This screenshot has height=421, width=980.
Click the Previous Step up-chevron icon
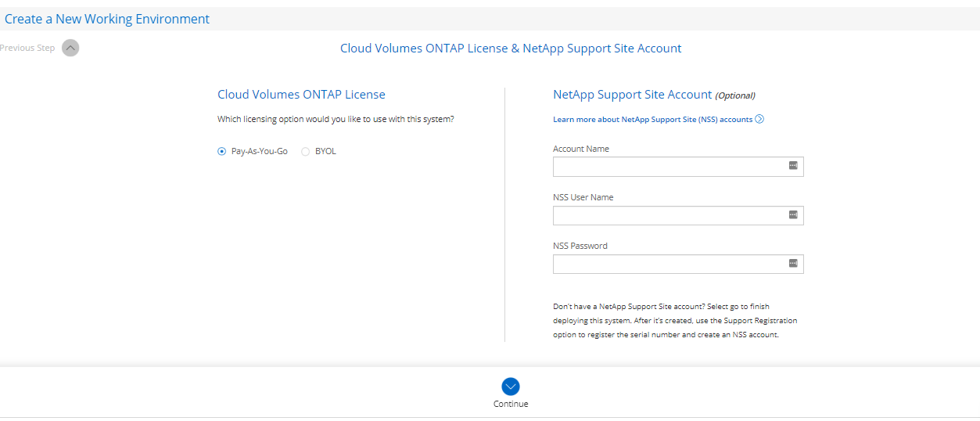point(70,48)
